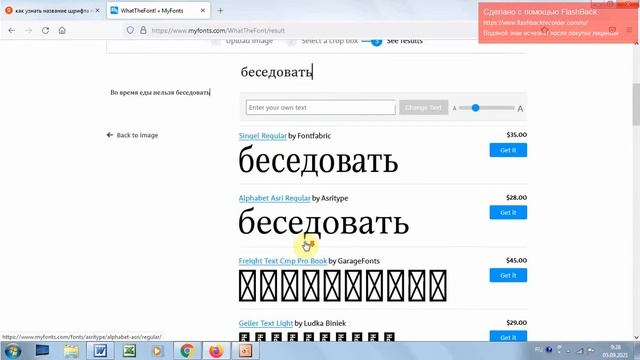640x360 pixels.
Task: Click the uploaded sentence Во время еды нельзя беседовать
Action: coord(160,93)
